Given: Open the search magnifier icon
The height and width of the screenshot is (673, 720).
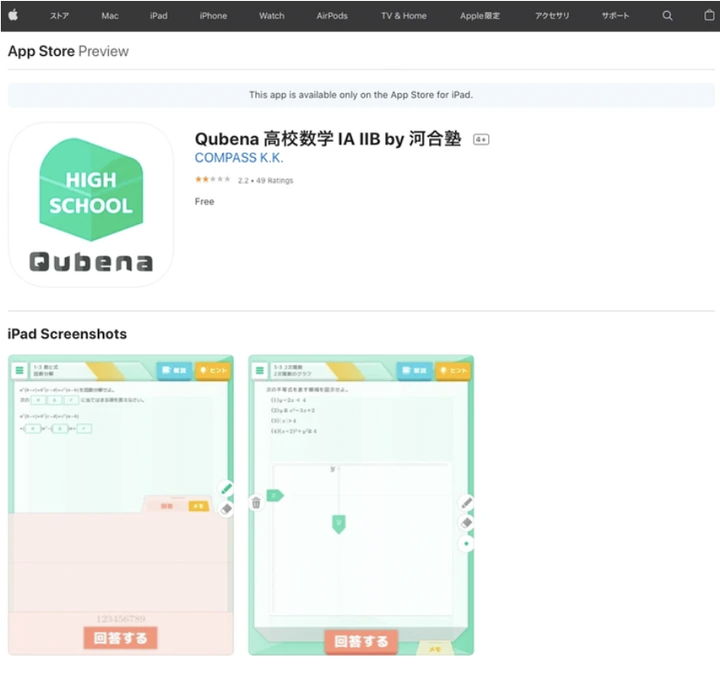Looking at the screenshot, I should pos(667,16).
